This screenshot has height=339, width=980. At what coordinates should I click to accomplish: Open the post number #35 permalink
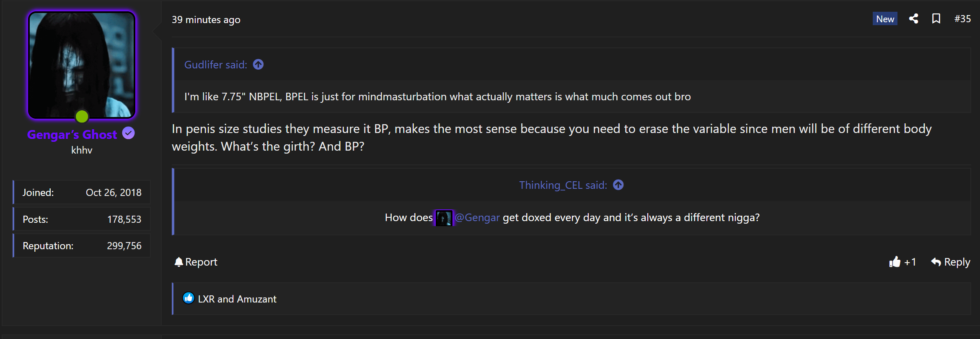click(962, 19)
